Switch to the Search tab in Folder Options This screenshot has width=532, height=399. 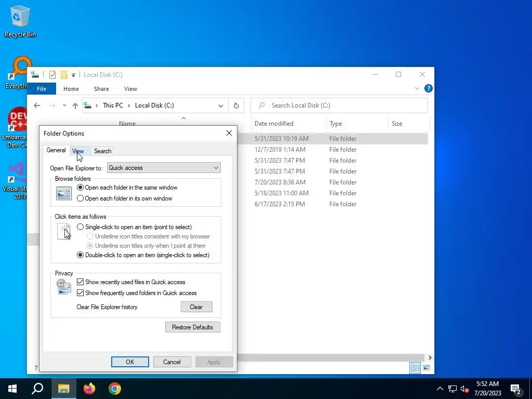point(102,151)
